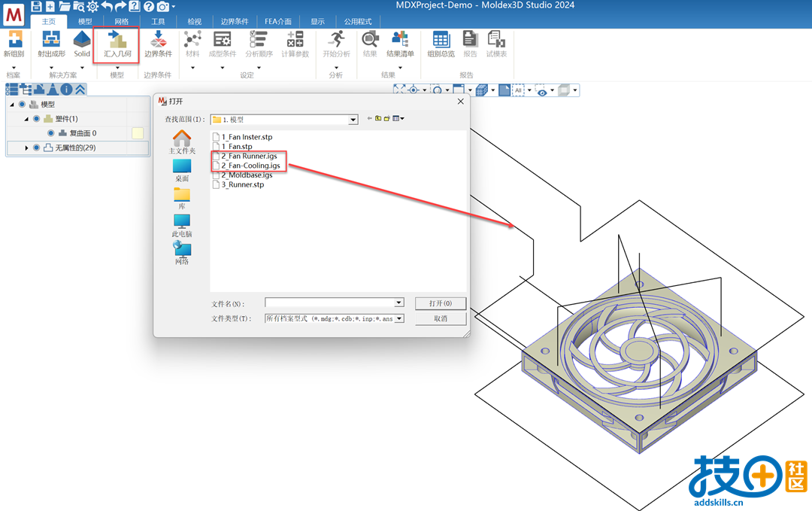Click the 取消 cancel button
This screenshot has height=511, width=812.
pyautogui.click(x=441, y=319)
